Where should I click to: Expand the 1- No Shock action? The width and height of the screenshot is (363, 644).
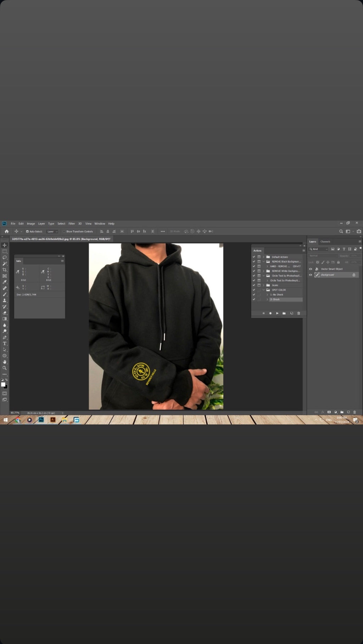pos(267,295)
